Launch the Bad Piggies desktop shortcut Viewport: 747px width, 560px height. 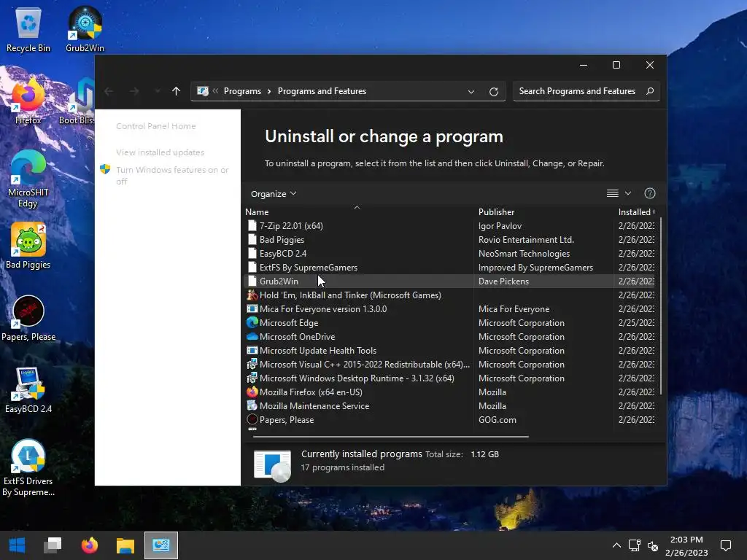click(x=28, y=246)
